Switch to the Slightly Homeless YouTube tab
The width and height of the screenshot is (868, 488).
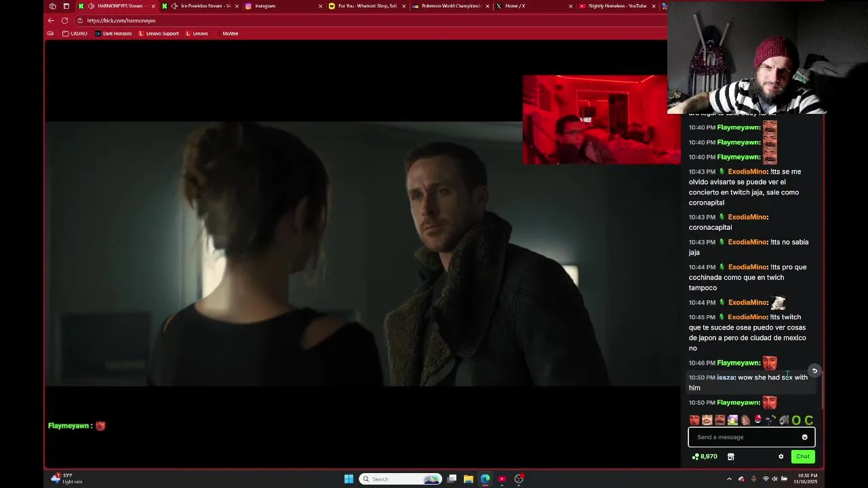617,6
